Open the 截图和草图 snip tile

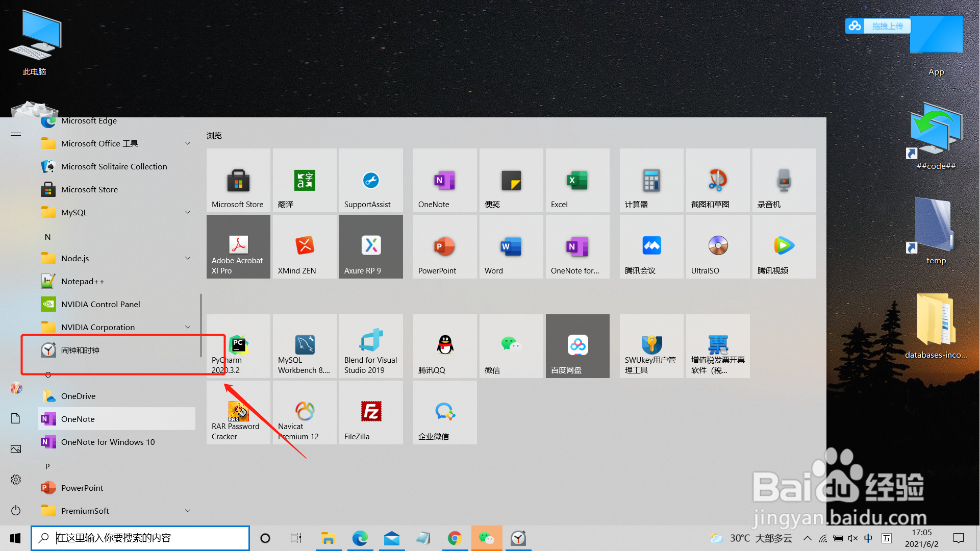tap(718, 180)
